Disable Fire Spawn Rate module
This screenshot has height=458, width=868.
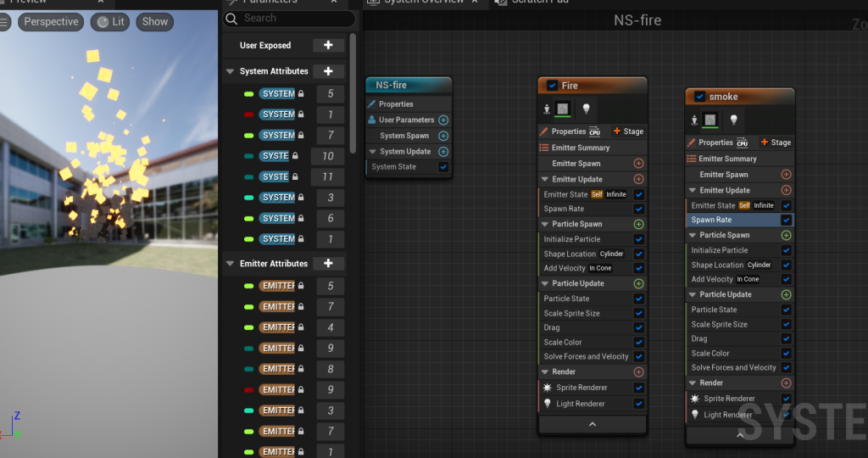(639, 209)
